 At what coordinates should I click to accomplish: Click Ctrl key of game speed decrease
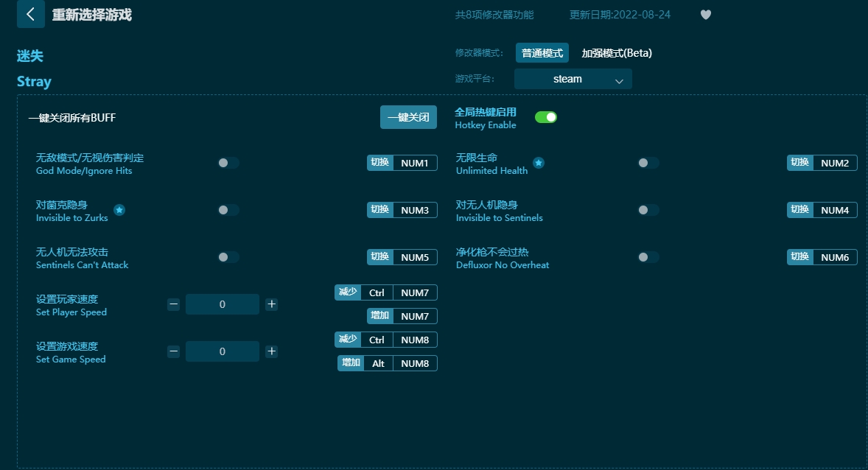tap(377, 340)
